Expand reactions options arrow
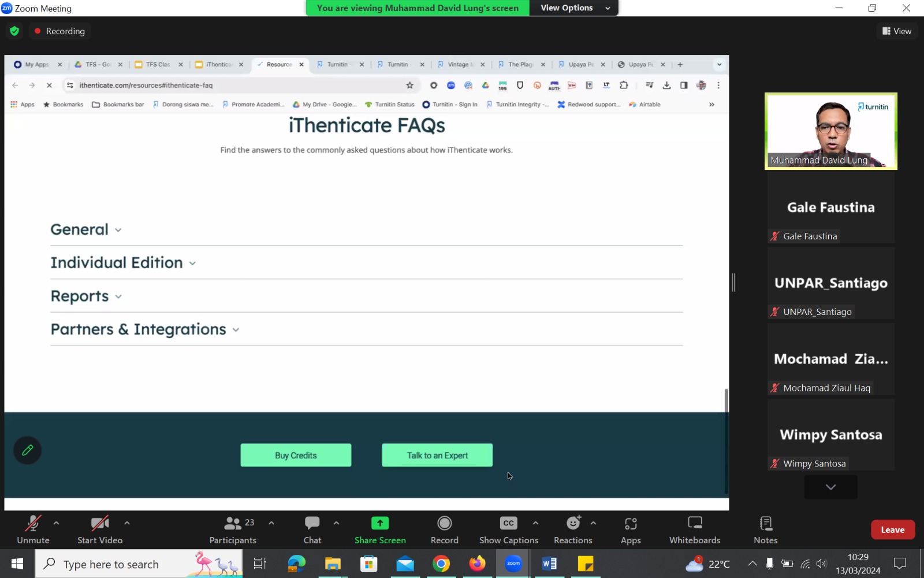 point(593,523)
